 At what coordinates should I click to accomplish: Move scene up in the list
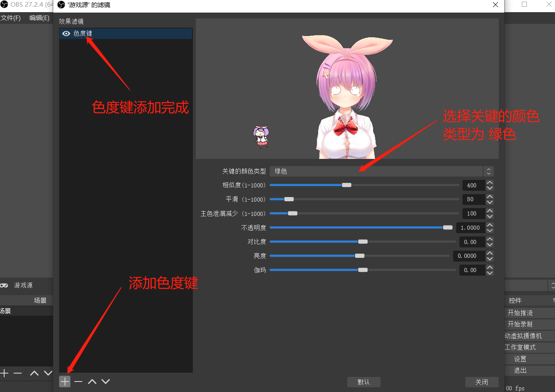click(x=34, y=373)
